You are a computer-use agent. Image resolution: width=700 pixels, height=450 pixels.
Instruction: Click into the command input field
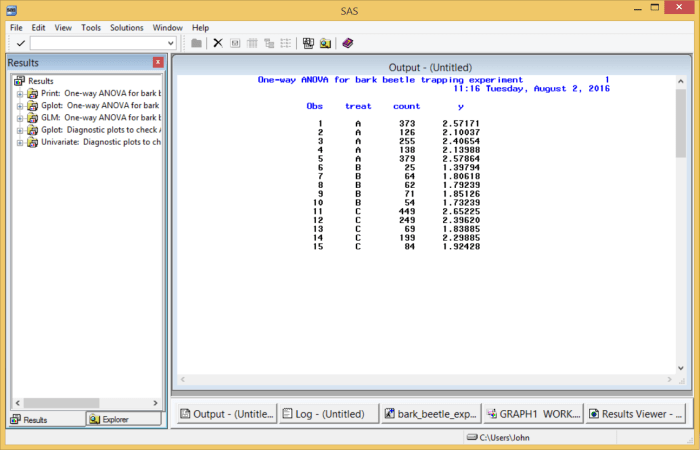pos(98,43)
